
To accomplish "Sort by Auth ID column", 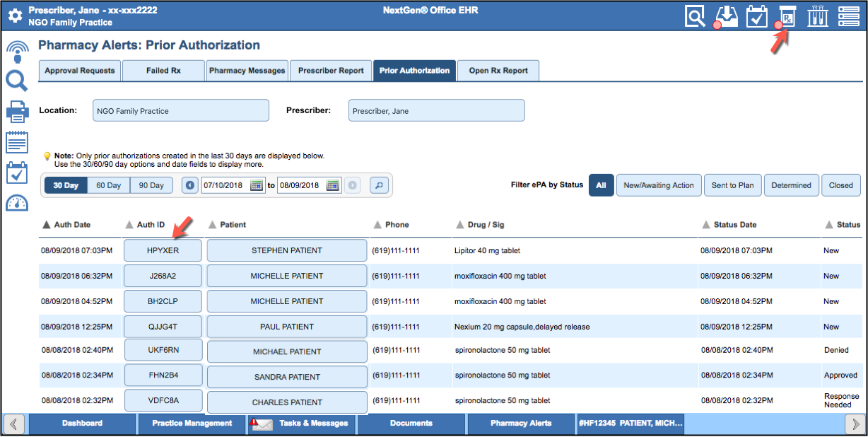I will tap(146, 225).
